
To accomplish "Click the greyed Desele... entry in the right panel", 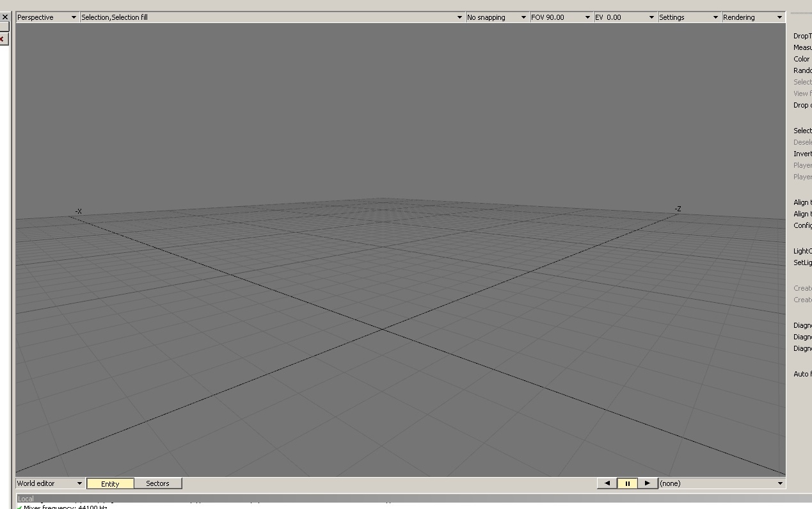I will point(802,142).
